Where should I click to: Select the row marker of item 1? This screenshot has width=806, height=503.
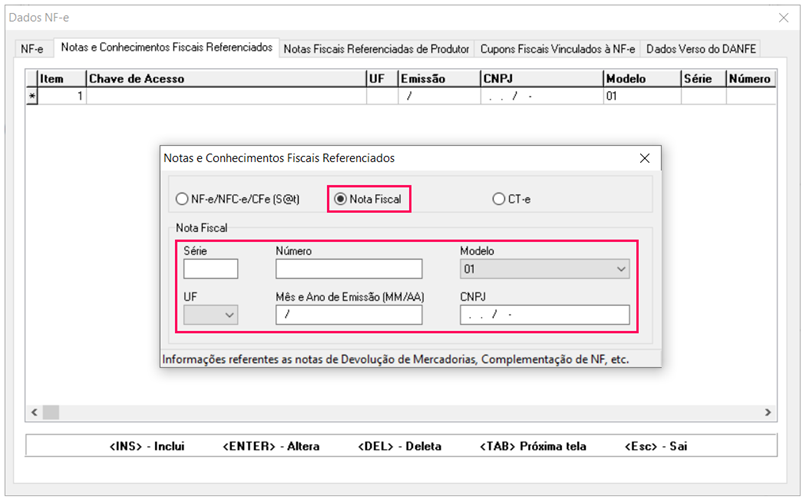pos(32,97)
